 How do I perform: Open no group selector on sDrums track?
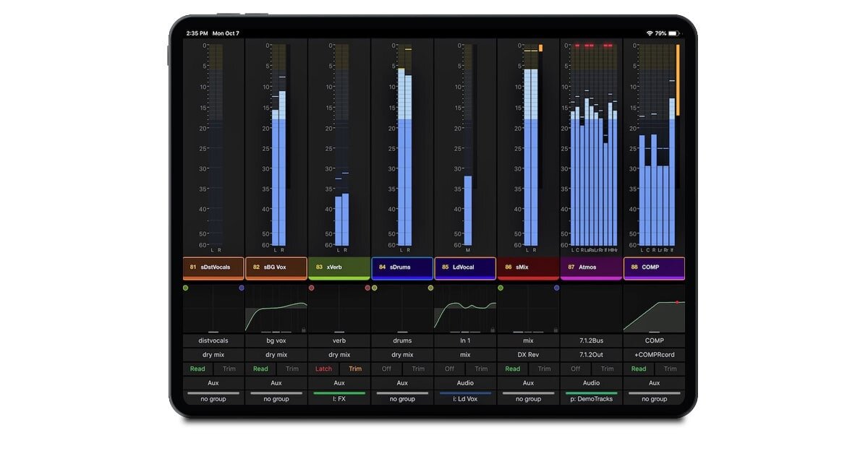pos(402,397)
